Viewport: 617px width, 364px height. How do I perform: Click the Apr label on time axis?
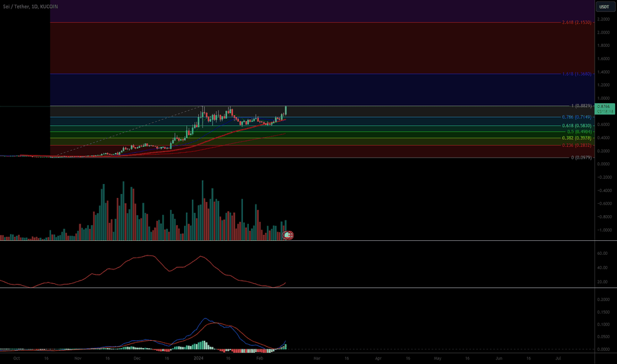(378, 359)
